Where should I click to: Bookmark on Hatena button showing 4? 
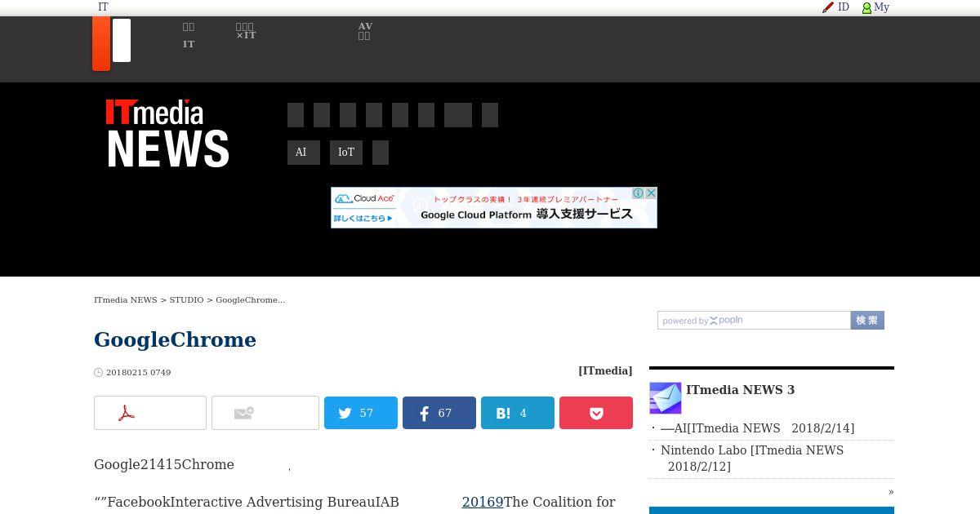[x=518, y=413]
